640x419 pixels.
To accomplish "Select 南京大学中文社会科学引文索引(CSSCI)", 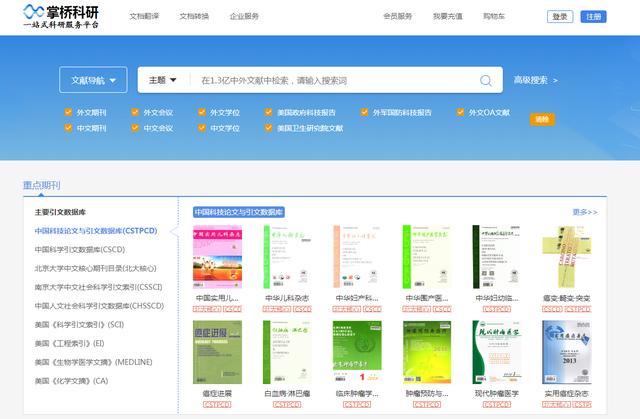I will coord(98,287).
